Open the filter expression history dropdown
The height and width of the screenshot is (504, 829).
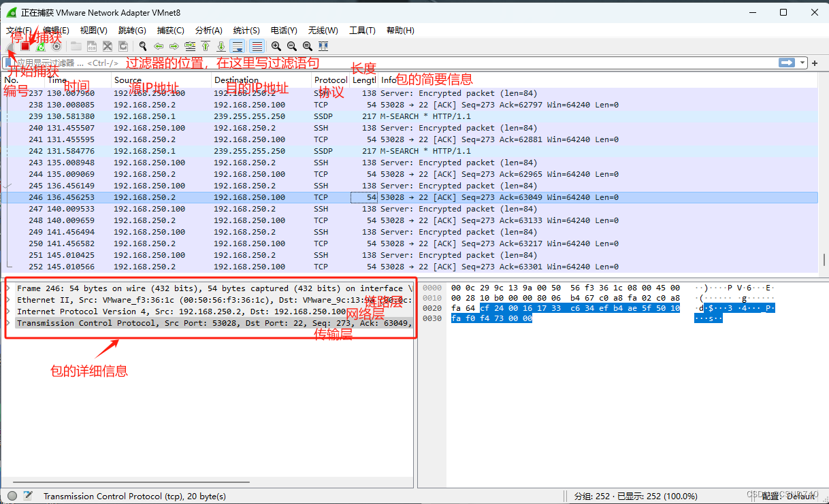tap(802, 63)
